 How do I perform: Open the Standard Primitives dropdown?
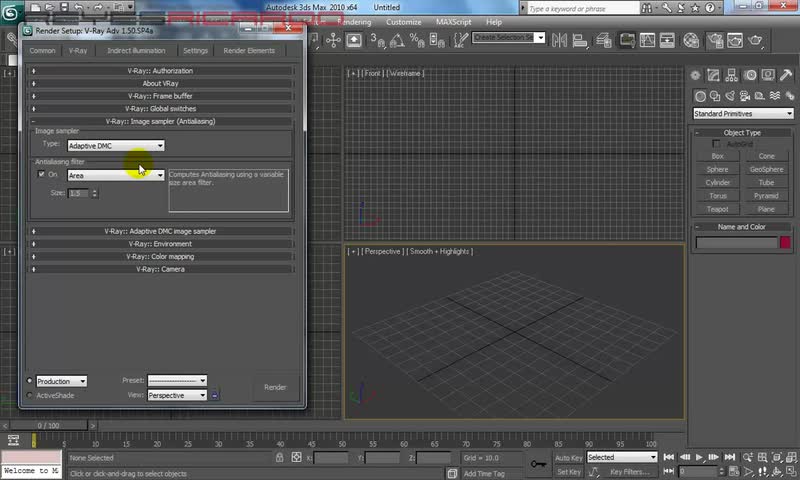tap(743, 114)
